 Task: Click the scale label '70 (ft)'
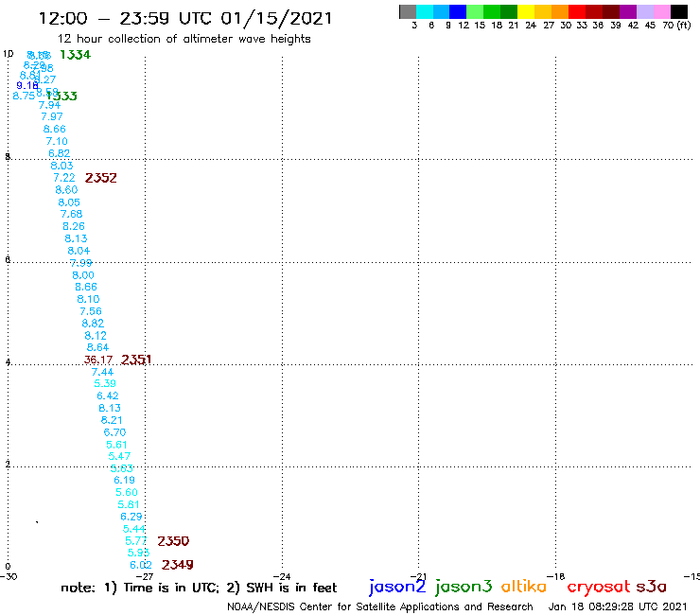[676, 25]
